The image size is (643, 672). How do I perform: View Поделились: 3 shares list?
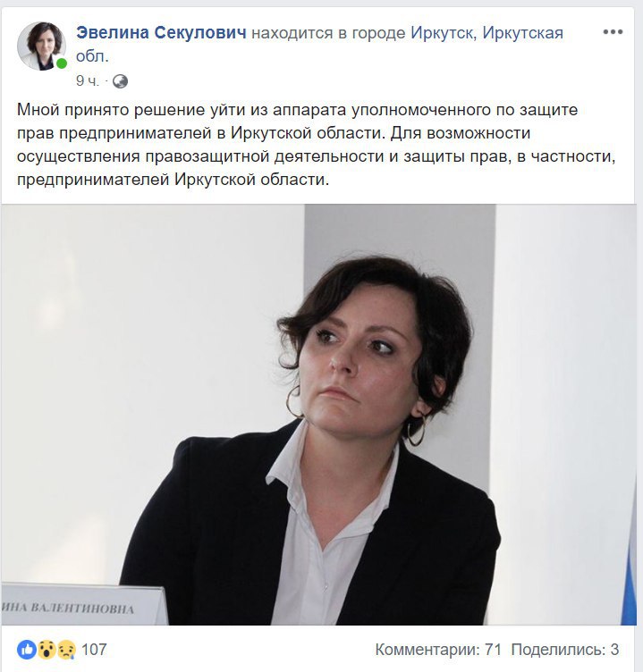coord(565,650)
